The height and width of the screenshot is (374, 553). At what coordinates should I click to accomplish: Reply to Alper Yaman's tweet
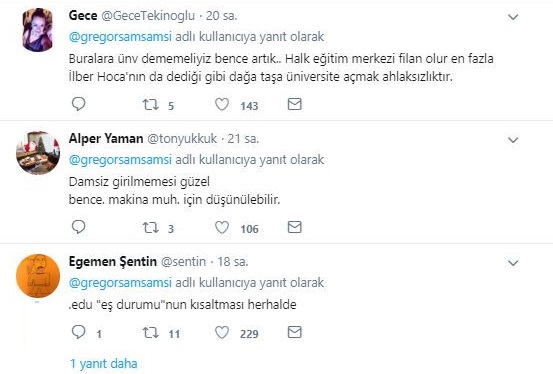78,227
